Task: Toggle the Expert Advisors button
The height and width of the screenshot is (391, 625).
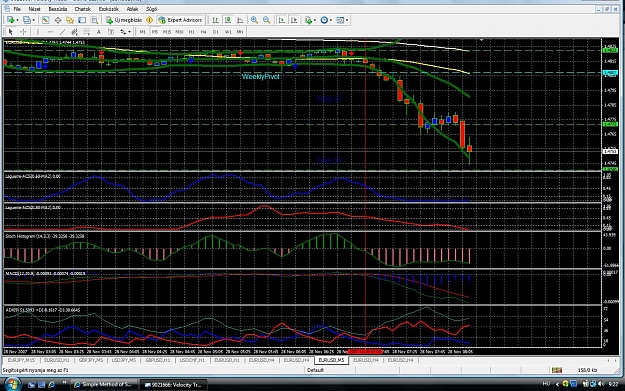Action: 180,20
